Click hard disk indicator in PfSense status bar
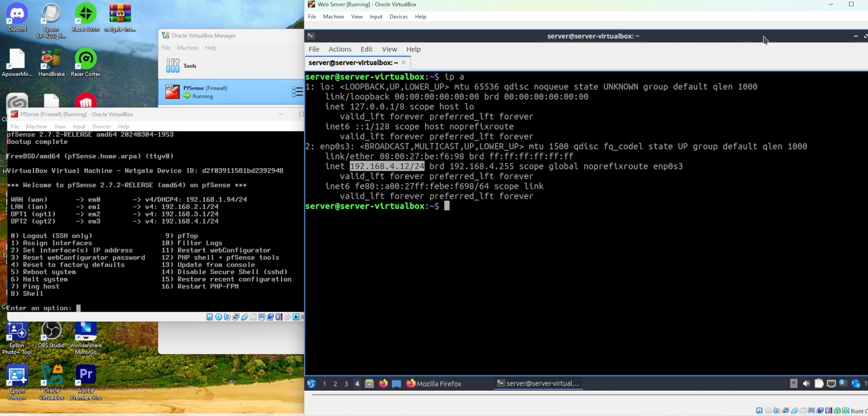The image size is (868, 416). [x=210, y=317]
